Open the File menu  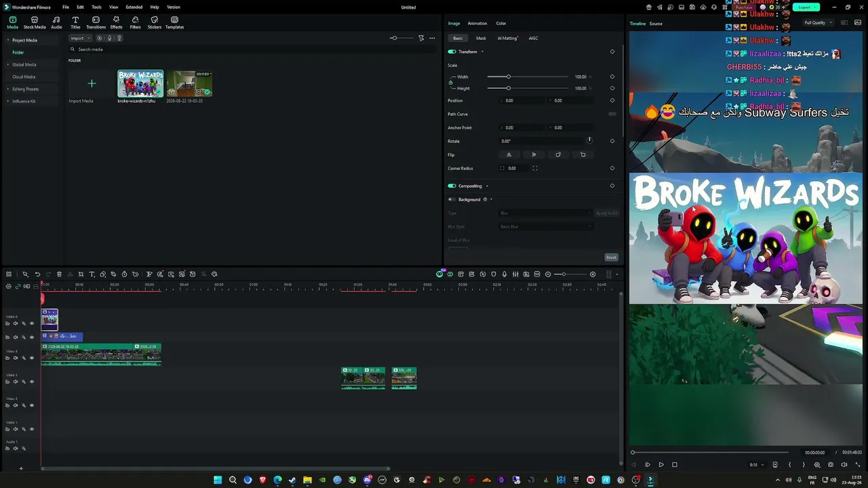66,7
